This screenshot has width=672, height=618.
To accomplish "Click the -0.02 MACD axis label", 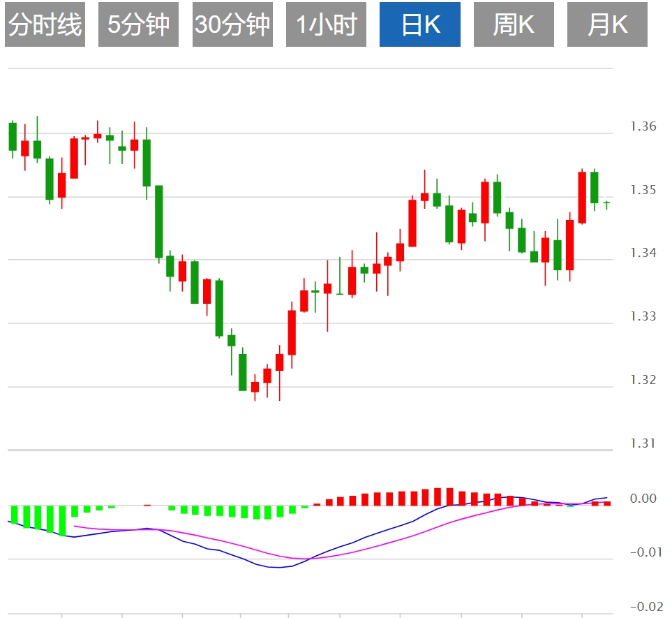I will coord(646,607).
